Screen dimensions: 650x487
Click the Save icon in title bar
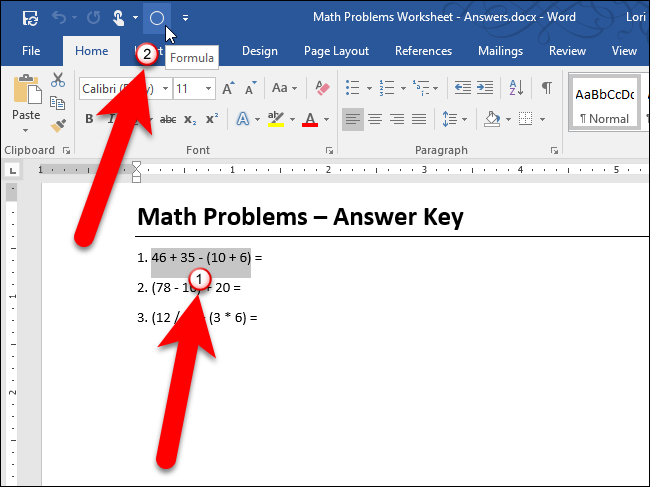click(x=31, y=18)
